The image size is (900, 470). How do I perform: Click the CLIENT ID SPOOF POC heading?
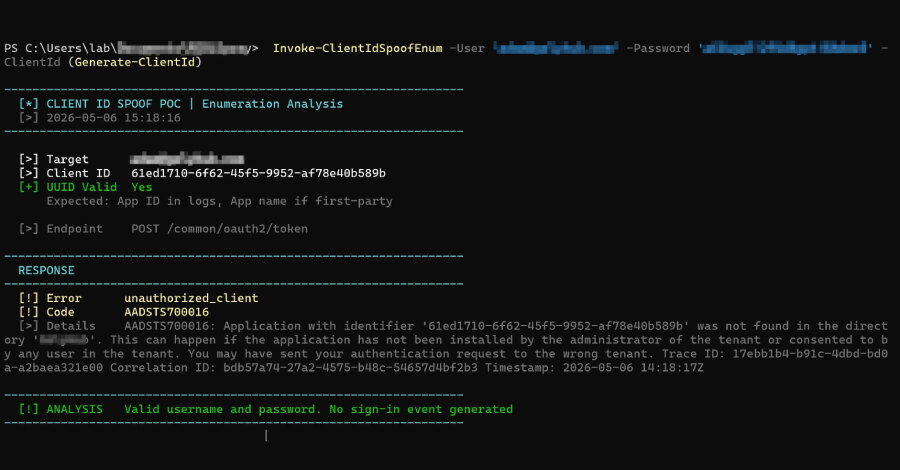[x=114, y=104]
